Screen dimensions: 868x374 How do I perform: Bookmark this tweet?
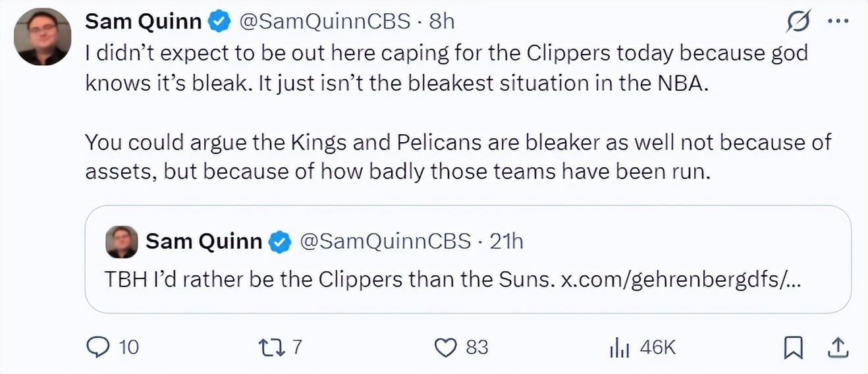(x=794, y=347)
